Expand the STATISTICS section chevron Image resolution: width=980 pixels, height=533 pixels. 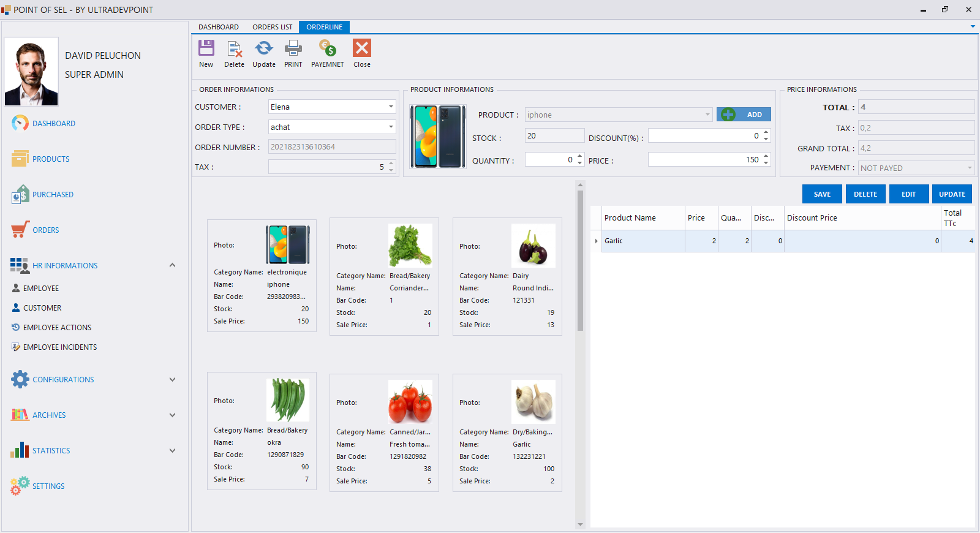coord(172,450)
